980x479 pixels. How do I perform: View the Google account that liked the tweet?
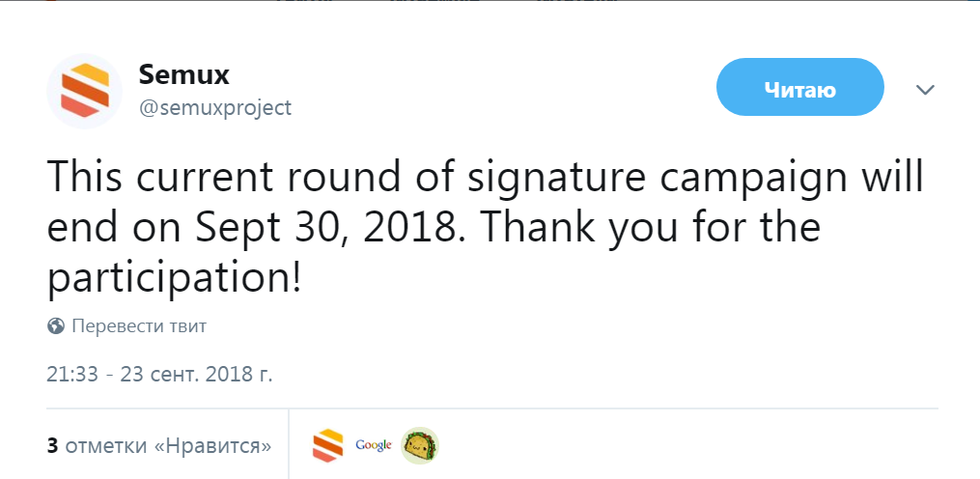(373, 445)
